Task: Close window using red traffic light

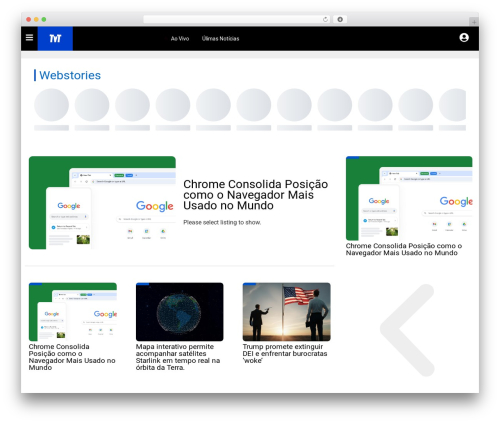Action: (x=29, y=19)
